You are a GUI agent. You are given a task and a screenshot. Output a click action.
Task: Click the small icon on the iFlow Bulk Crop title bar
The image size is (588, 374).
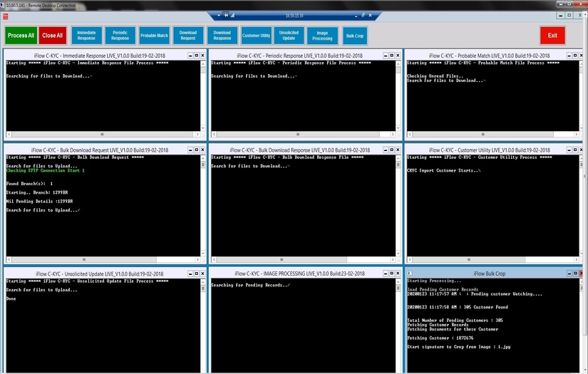(410, 273)
